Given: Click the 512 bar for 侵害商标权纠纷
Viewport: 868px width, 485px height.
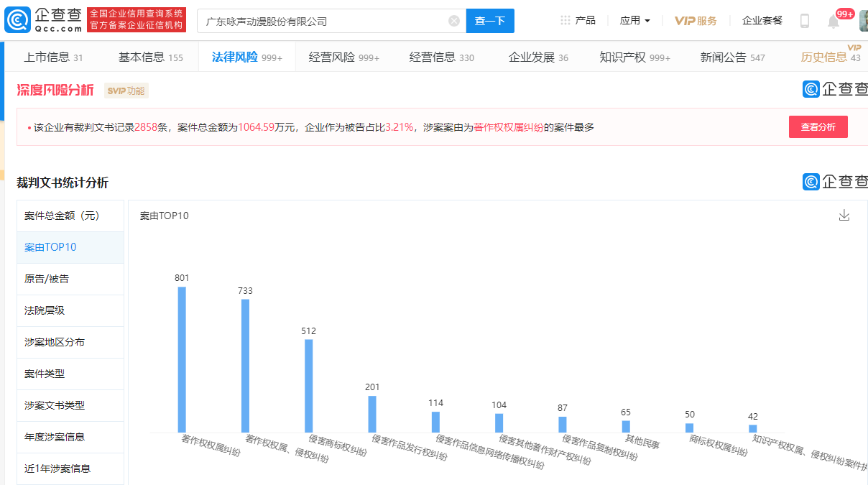Looking at the screenshot, I should [309, 386].
